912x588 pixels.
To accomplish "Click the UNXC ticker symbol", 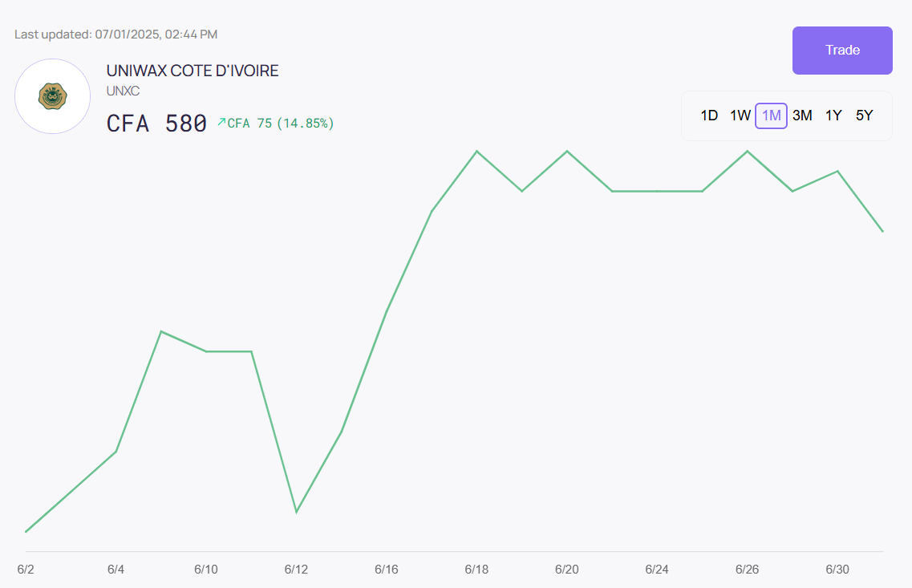I will 123,91.
